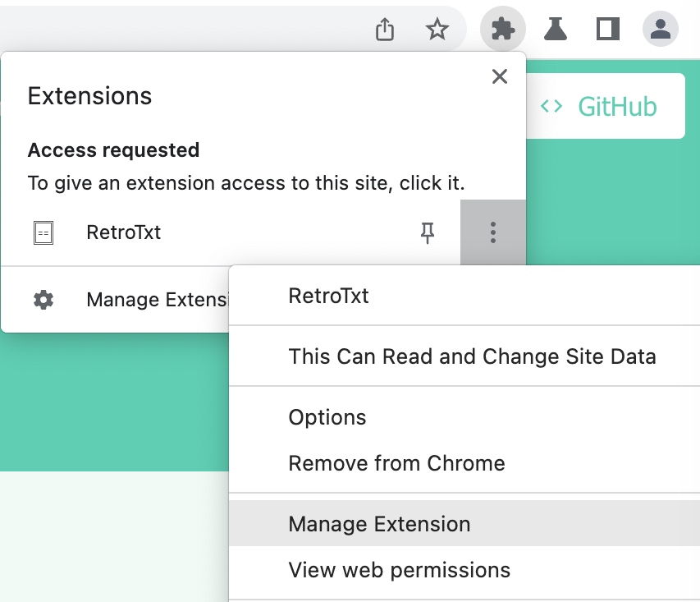Select View web permissions
Image resolution: width=700 pixels, height=602 pixels.
tap(464, 570)
